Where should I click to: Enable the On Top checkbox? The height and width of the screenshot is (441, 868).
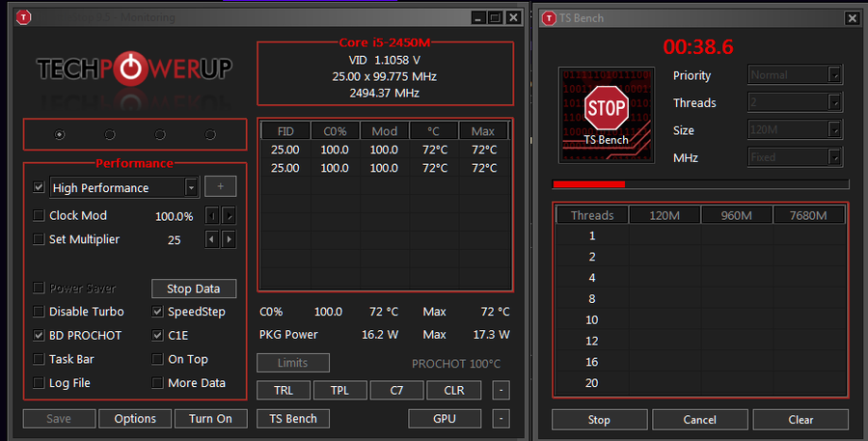coord(158,359)
